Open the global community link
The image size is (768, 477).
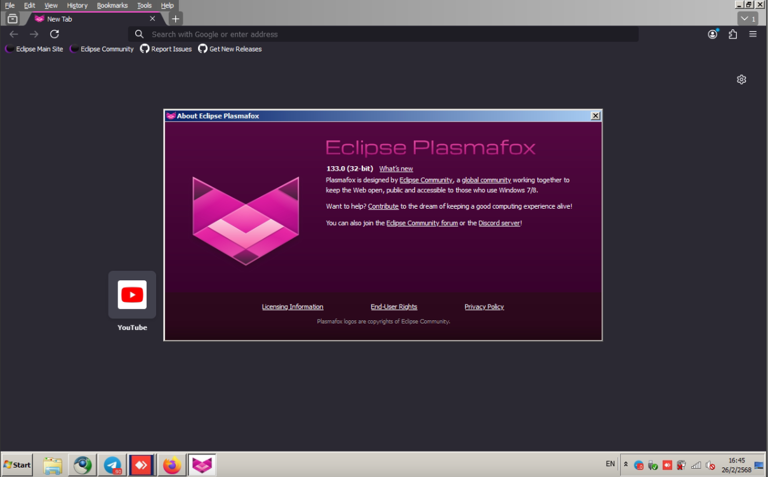(486, 180)
